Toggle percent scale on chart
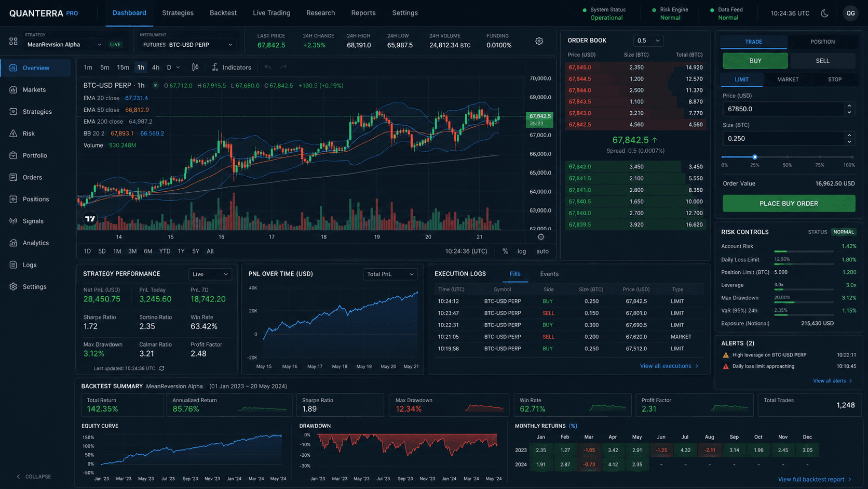The image size is (868, 489). point(505,252)
